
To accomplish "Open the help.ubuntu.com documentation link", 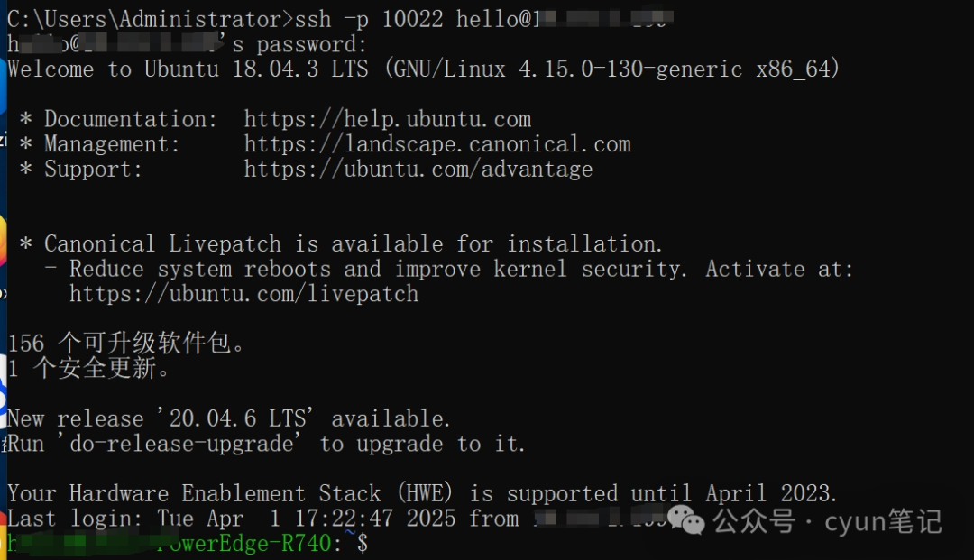I will pos(387,119).
